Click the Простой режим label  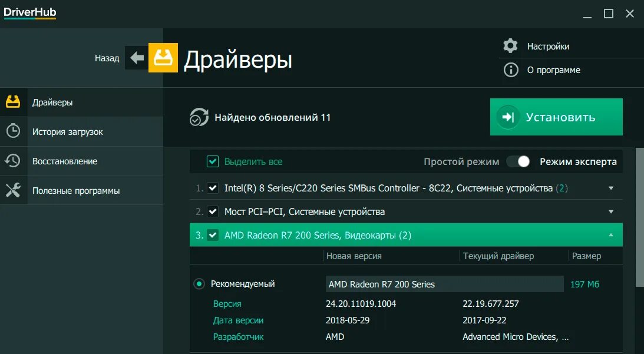point(461,162)
